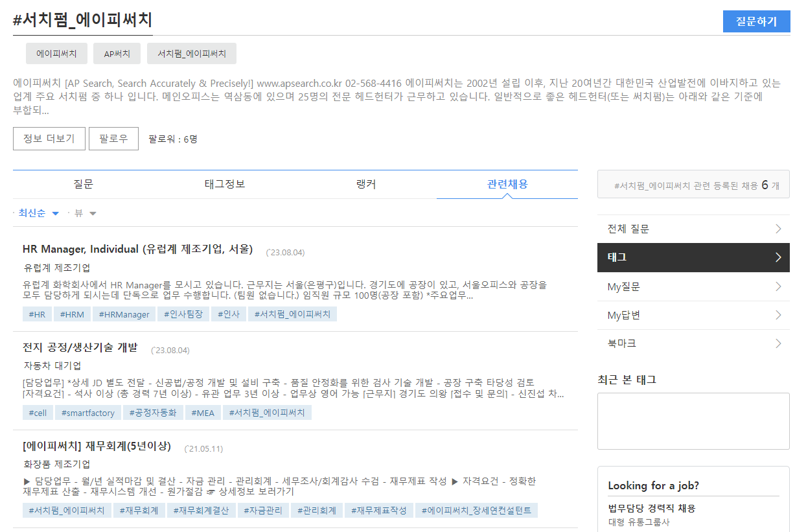Image resolution: width=795 pixels, height=532 pixels.
Task: Click the chevron arrow beside 북마크
Action: pyautogui.click(x=778, y=343)
